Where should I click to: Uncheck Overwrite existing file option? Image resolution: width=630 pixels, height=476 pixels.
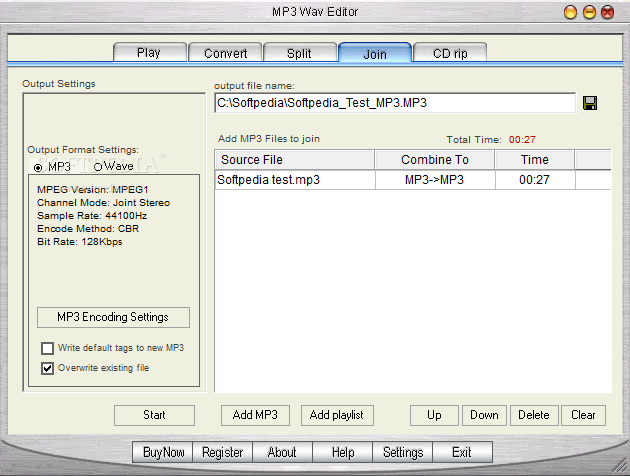47,368
